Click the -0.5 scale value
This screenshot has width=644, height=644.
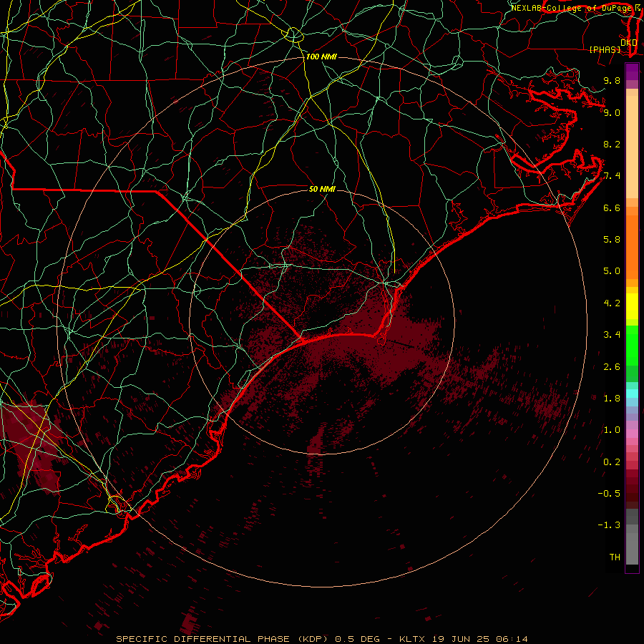point(609,494)
